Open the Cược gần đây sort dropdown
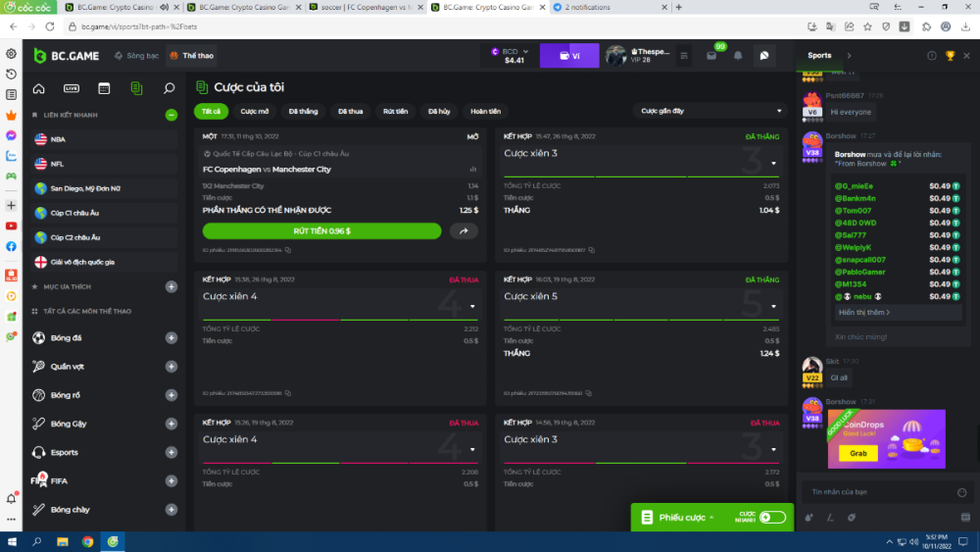980x552 pixels. [710, 111]
